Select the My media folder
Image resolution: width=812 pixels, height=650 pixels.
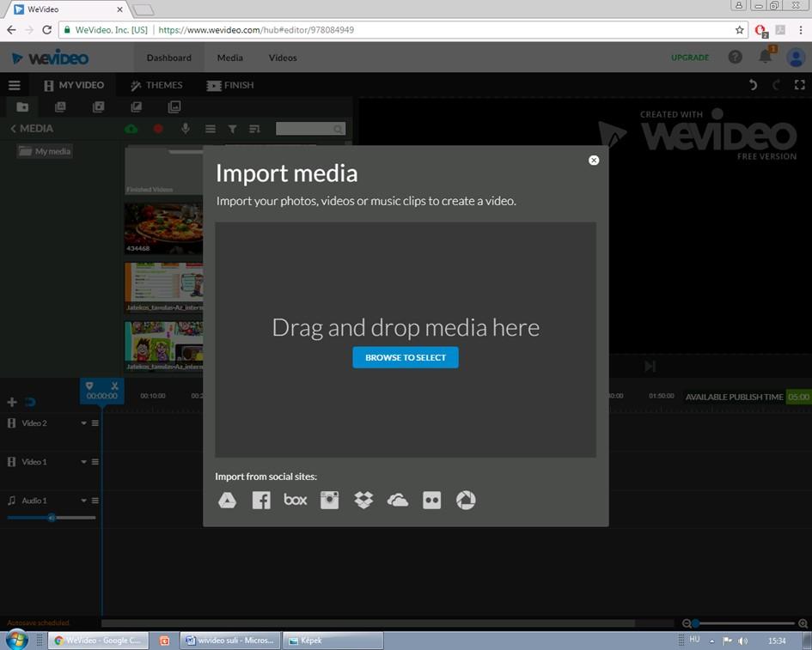click(45, 151)
